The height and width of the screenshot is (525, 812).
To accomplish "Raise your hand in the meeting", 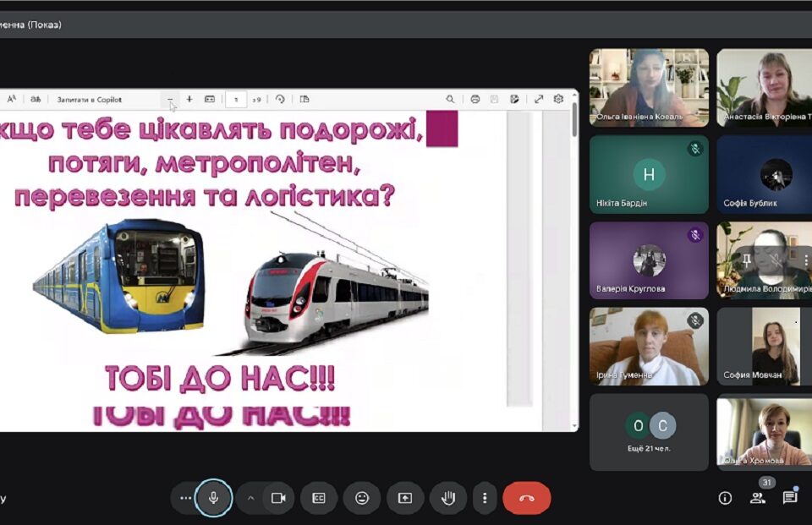I will pos(448,498).
